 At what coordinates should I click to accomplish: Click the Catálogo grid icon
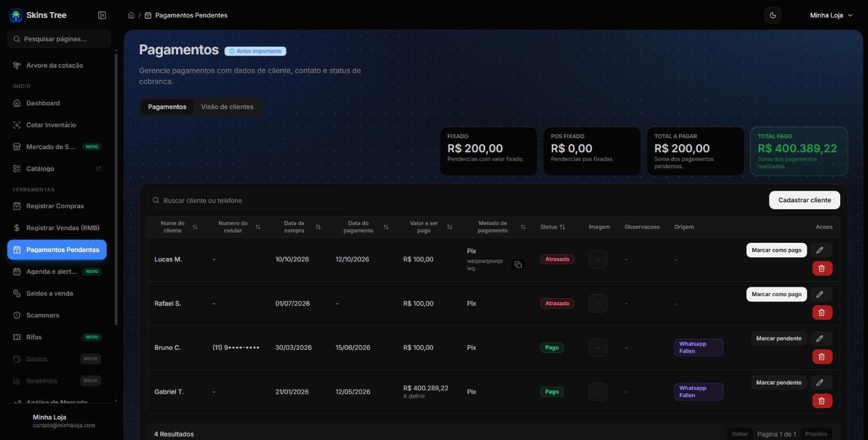17,169
